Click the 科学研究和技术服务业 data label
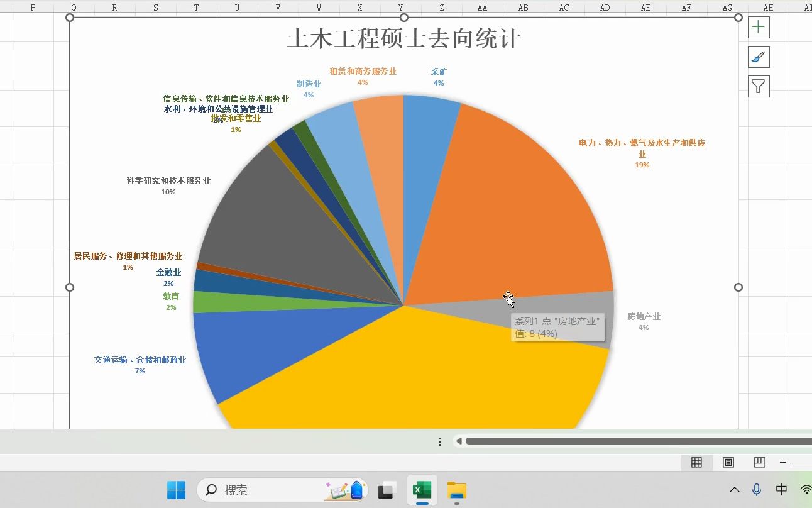The height and width of the screenshot is (508, 812). click(x=168, y=185)
